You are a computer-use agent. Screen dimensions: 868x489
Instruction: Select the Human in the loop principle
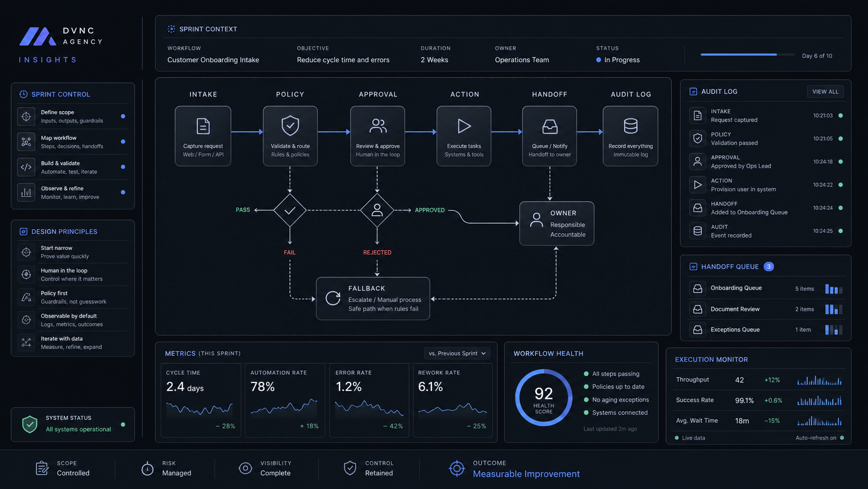[73, 274]
